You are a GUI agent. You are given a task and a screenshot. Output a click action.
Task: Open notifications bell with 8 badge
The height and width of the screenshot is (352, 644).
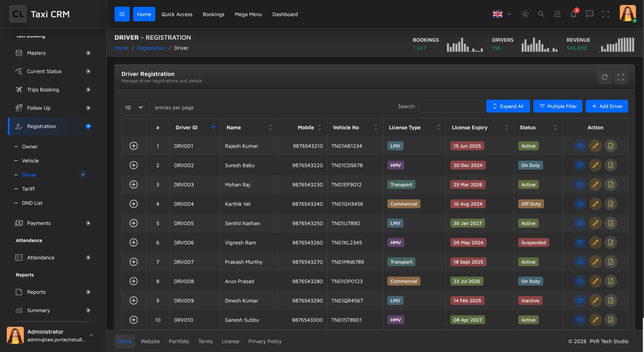click(574, 14)
